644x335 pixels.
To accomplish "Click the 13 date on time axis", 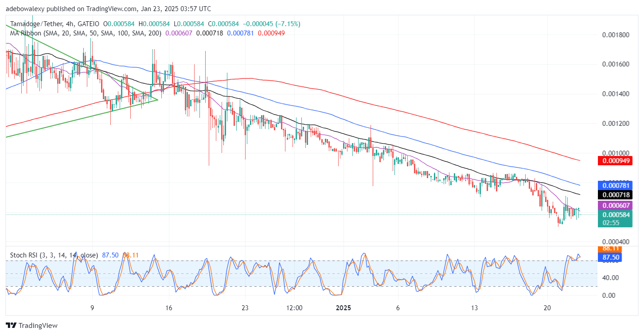I will point(475,308).
